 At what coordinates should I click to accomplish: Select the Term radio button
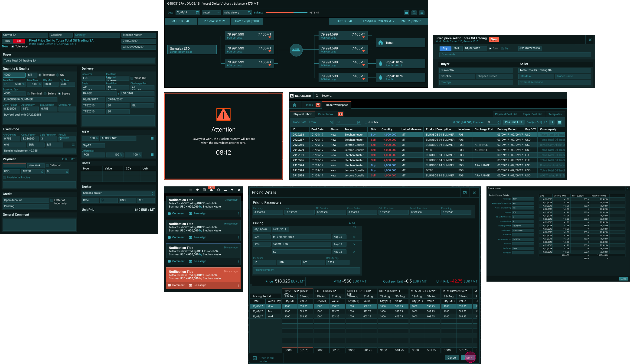pyautogui.click(x=502, y=49)
